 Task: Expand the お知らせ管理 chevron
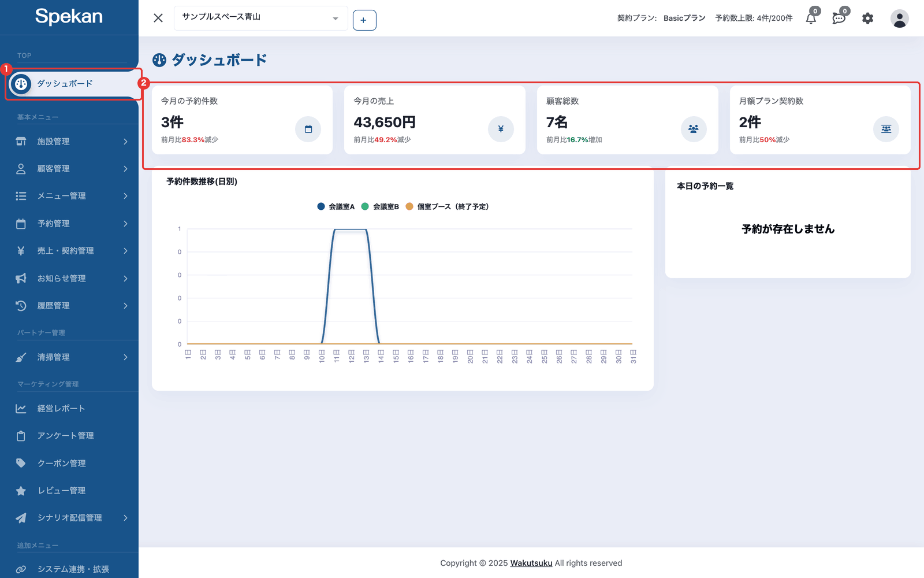[x=125, y=279]
